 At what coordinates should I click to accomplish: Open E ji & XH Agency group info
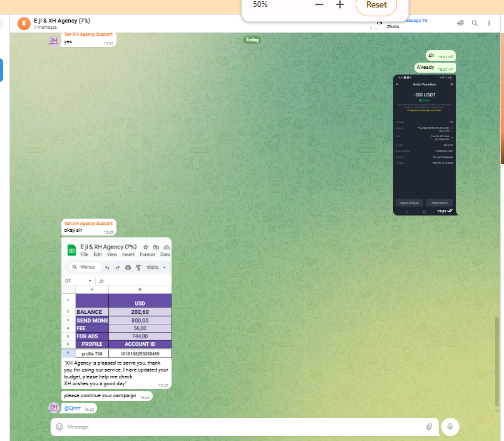click(63, 20)
